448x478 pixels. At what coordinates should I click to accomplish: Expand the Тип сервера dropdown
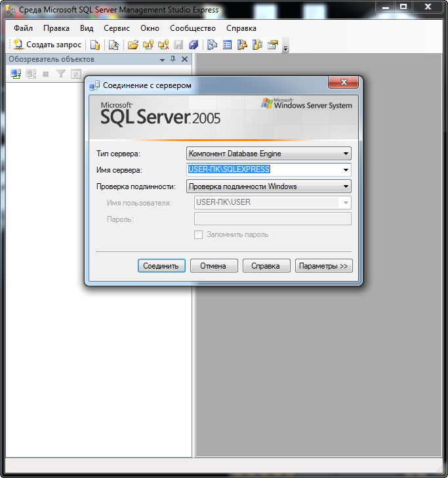[x=346, y=154]
